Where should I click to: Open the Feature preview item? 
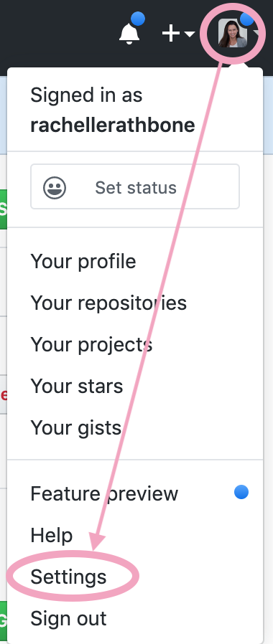tap(135, 493)
